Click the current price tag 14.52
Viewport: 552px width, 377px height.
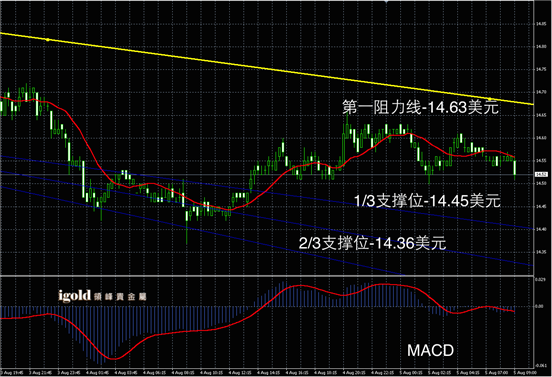(541, 174)
